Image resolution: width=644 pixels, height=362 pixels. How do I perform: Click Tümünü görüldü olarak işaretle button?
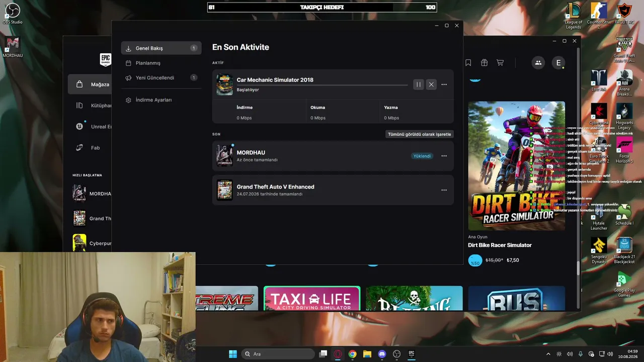click(x=420, y=134)
